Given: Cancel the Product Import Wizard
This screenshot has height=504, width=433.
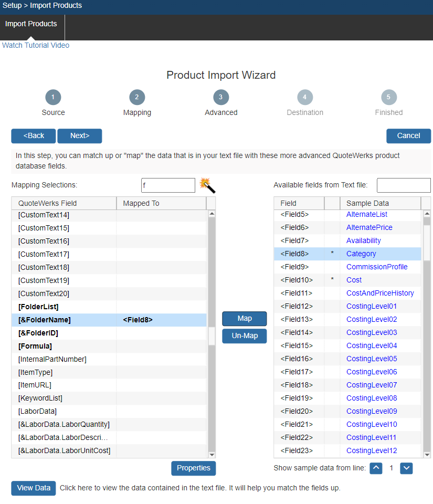Looking at the screenshot, I should 408,136.
